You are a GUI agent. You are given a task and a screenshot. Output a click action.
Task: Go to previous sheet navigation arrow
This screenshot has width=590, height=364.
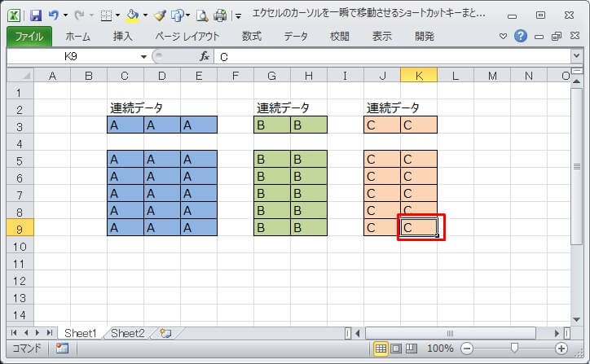[x=26, y=333]
